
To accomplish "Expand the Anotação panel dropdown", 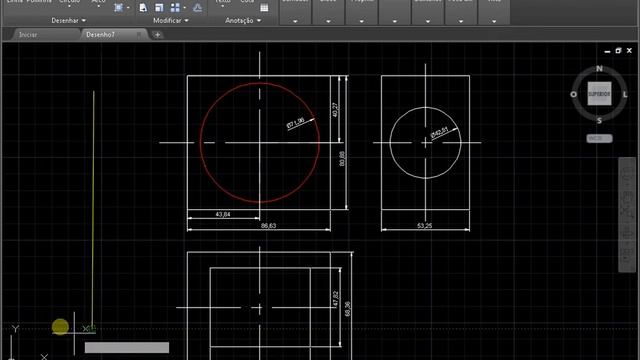I will [x=243, y=20].
